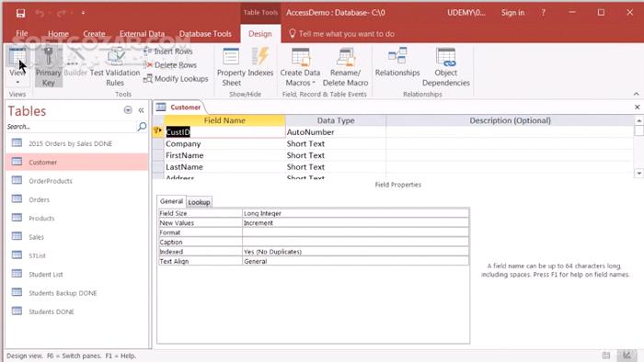The image size is (644, 362).
Task: Close the Customer table design window
Action: tap(637, 107)
